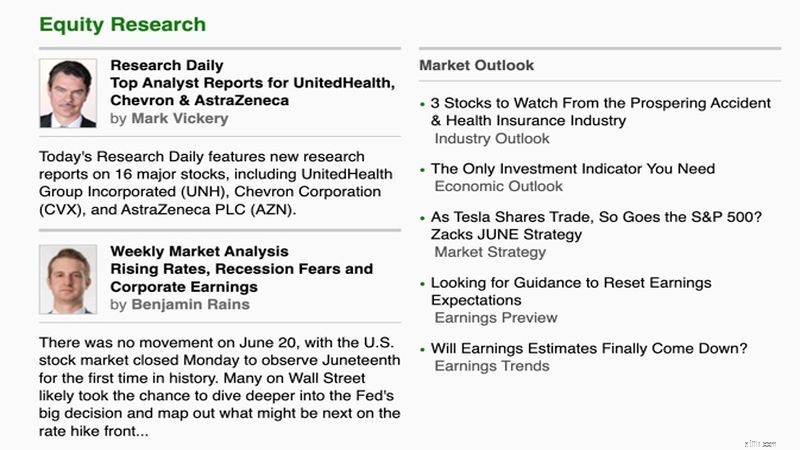Open the Weekly Market Analysis heading link
The width and height of the screenshot is (800, 450).
pos(199,251)
